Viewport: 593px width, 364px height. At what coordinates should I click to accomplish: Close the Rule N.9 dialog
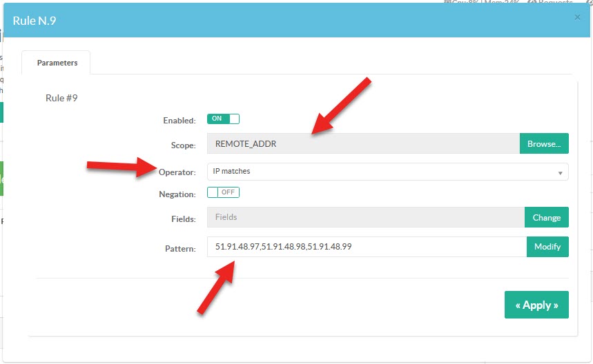point(577,17)
